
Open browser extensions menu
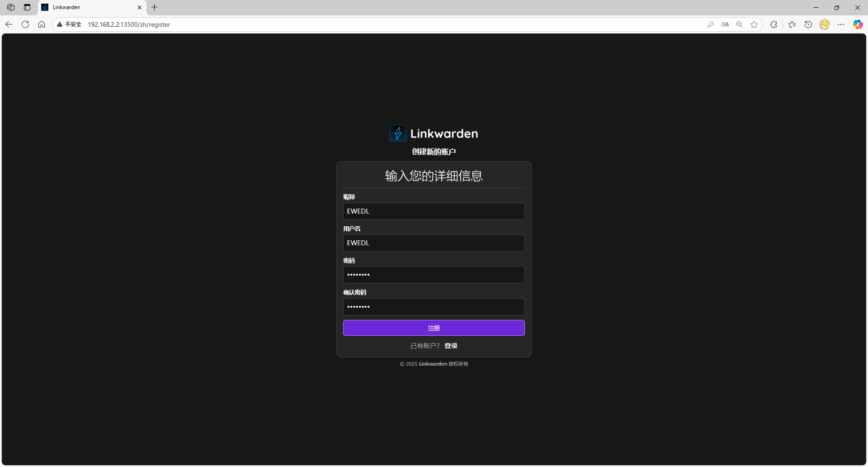(774, 24)
